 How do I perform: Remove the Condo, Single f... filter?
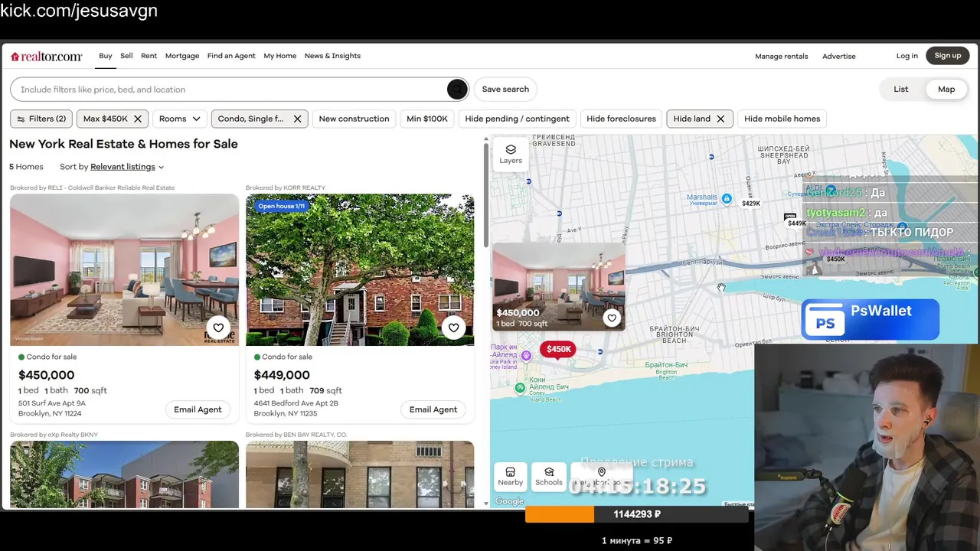(297, 119)
